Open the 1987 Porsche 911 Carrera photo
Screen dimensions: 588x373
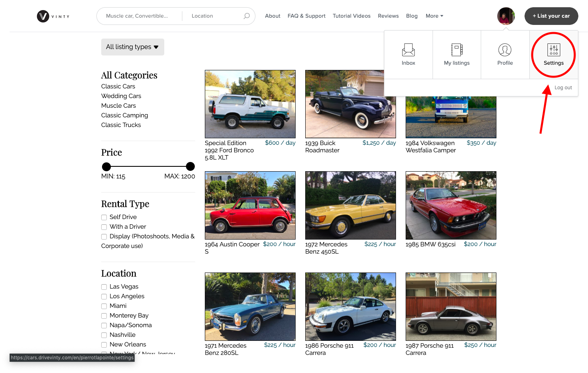[x=451, y=307]
